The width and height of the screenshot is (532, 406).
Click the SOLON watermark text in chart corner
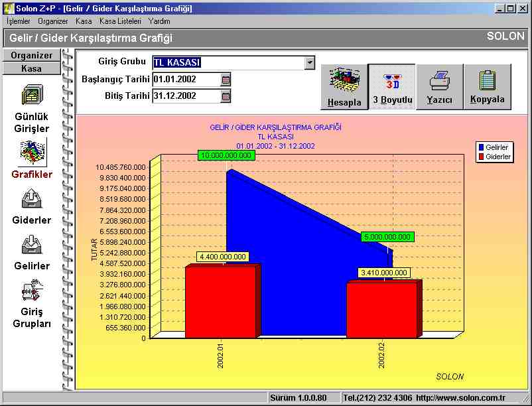[x=450, y=377]
